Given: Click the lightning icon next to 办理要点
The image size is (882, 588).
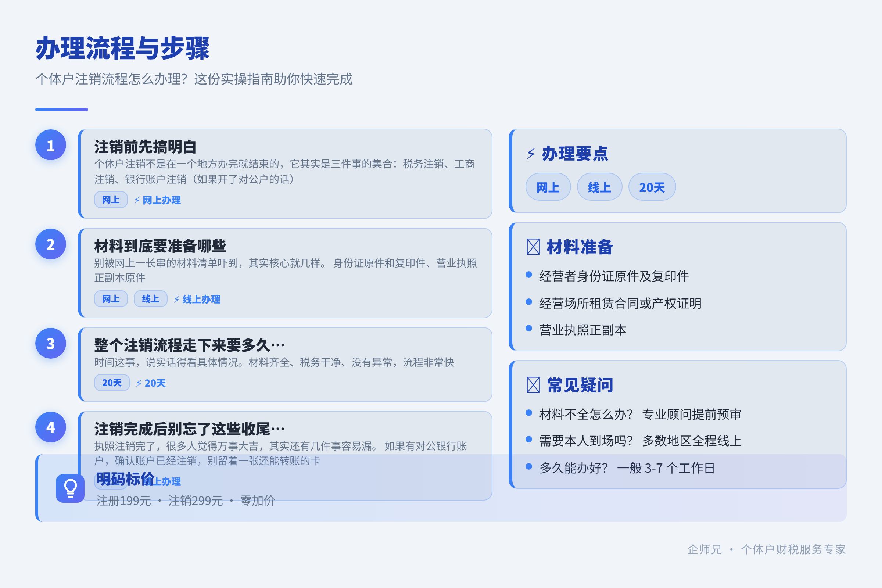Looking at the screenshot, I should (531, 153).
